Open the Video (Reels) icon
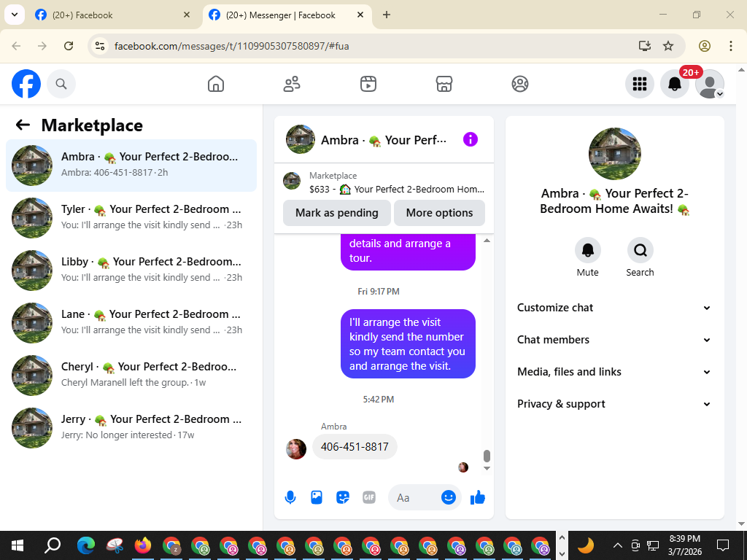This screenshot has width=747, height=560. [368, 84]
